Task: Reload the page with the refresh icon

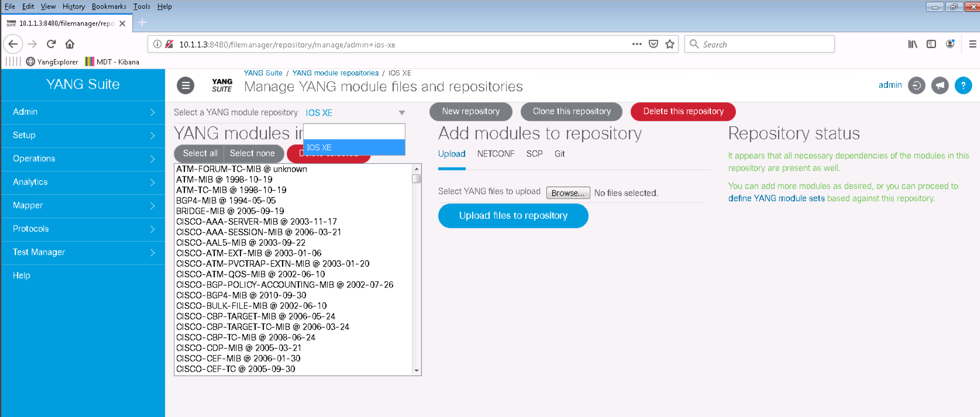Action: pos(51,44)
